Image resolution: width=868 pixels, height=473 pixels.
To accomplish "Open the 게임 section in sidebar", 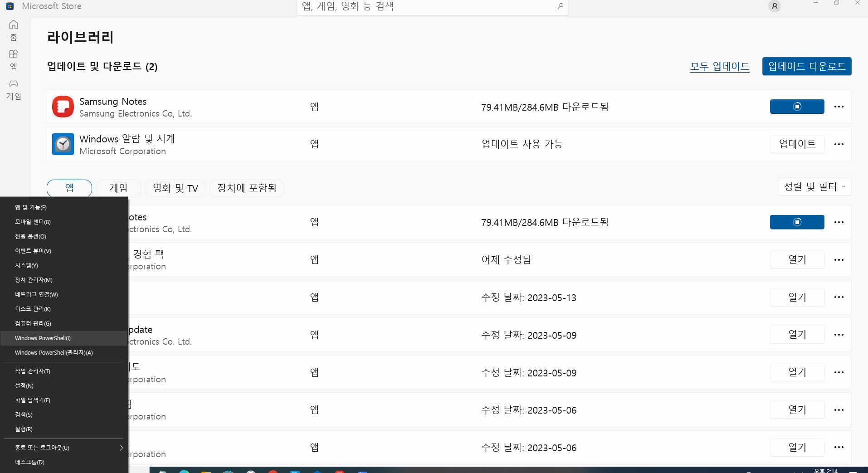I will [14, 89].
